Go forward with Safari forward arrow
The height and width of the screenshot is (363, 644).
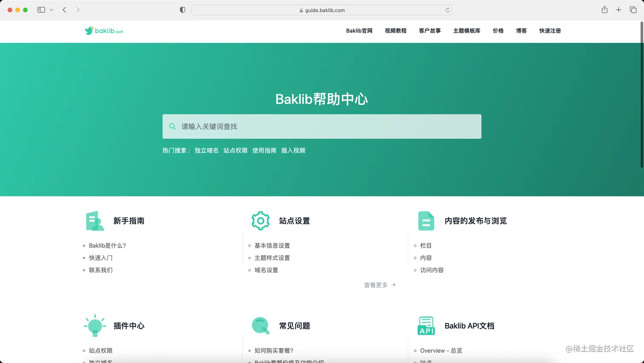pyautogui.click(x=78, y=10)
